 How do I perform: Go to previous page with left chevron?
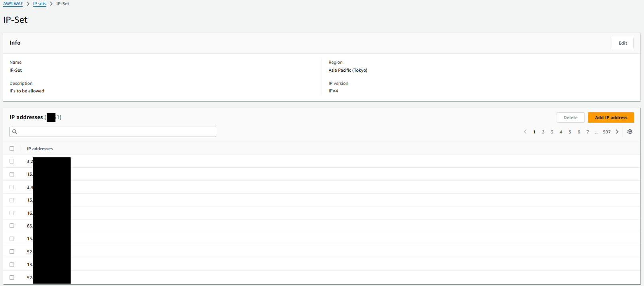[x=525, y=132]
